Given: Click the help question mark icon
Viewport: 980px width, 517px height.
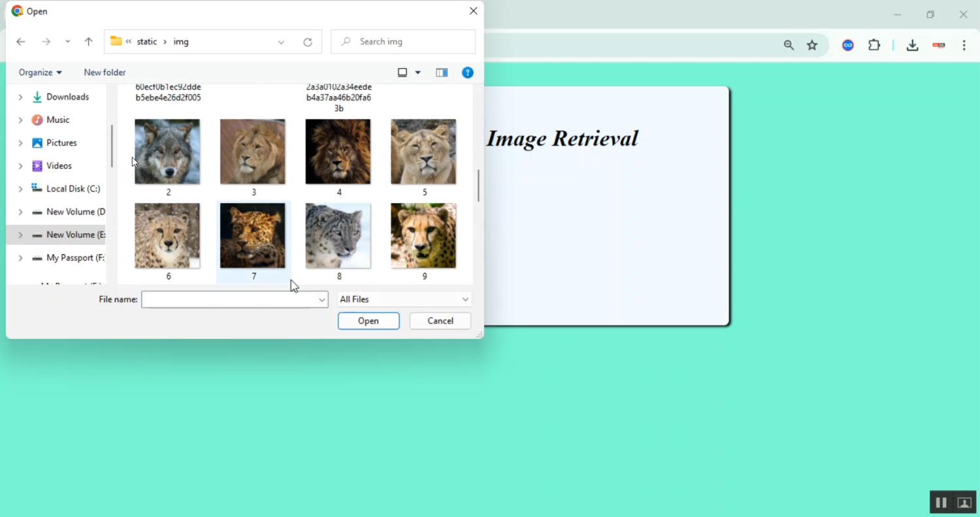Looking at the screenshot, I should tap(467, 73).
